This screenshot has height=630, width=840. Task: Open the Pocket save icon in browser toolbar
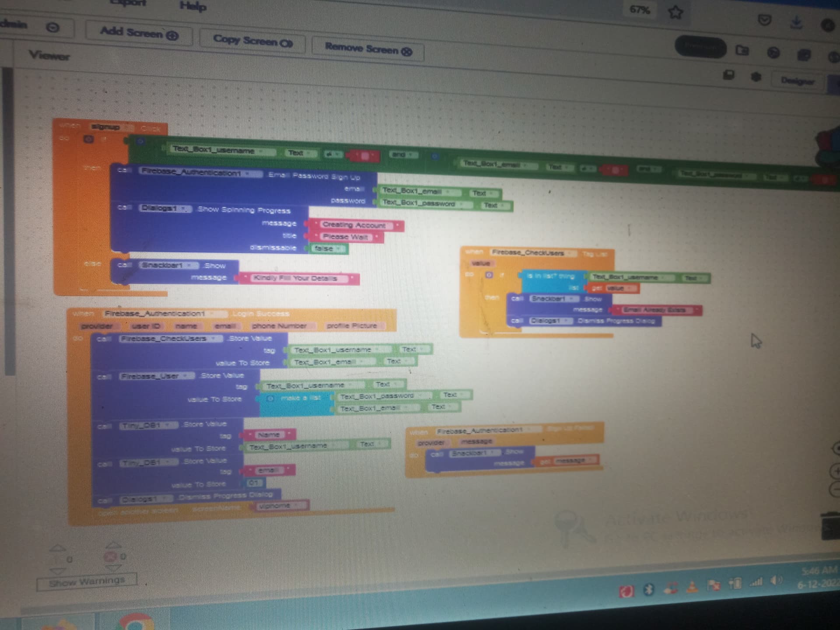pos(764,20)
